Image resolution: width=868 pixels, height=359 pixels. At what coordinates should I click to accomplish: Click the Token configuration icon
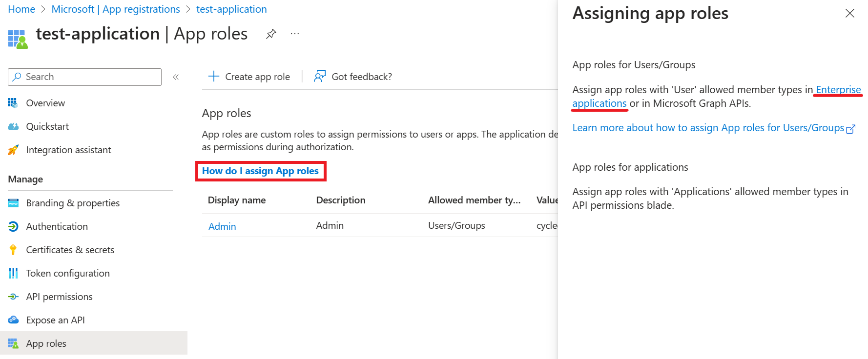(13, 273)
